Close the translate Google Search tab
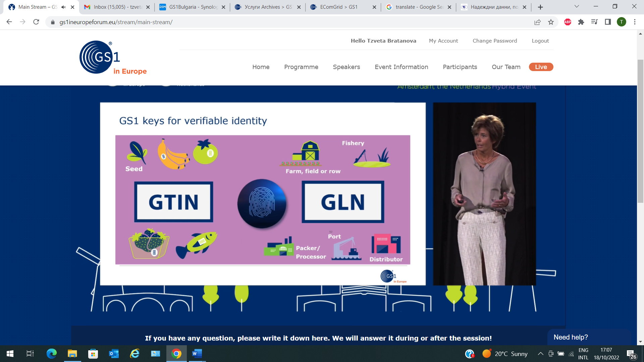The image size is (644, 362). (x=449, y=7)
